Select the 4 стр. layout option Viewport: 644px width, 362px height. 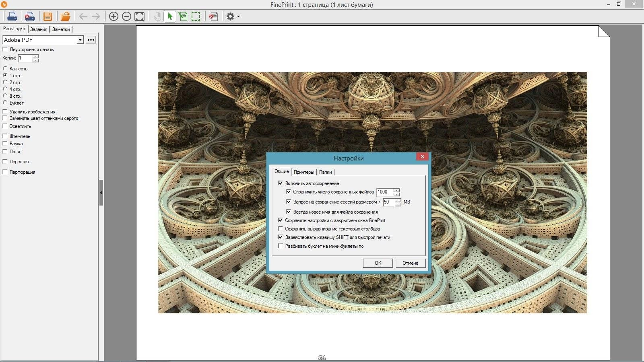point(5,89)
